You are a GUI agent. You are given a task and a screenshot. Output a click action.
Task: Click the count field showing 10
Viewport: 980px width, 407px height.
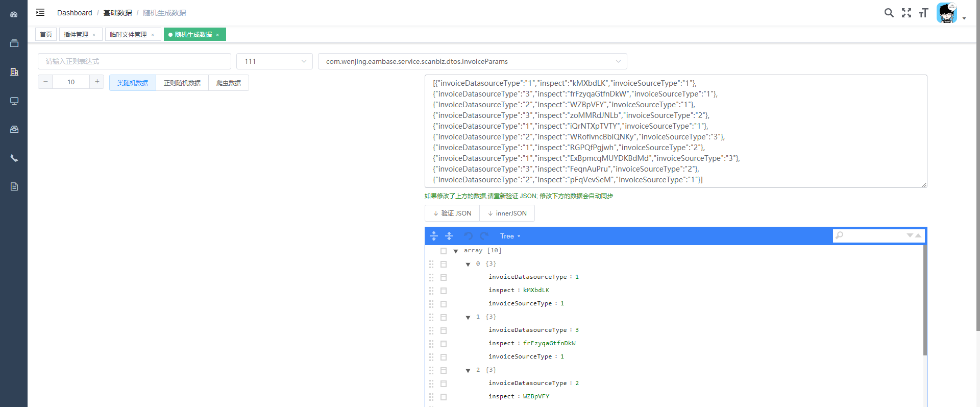[71, 82]
